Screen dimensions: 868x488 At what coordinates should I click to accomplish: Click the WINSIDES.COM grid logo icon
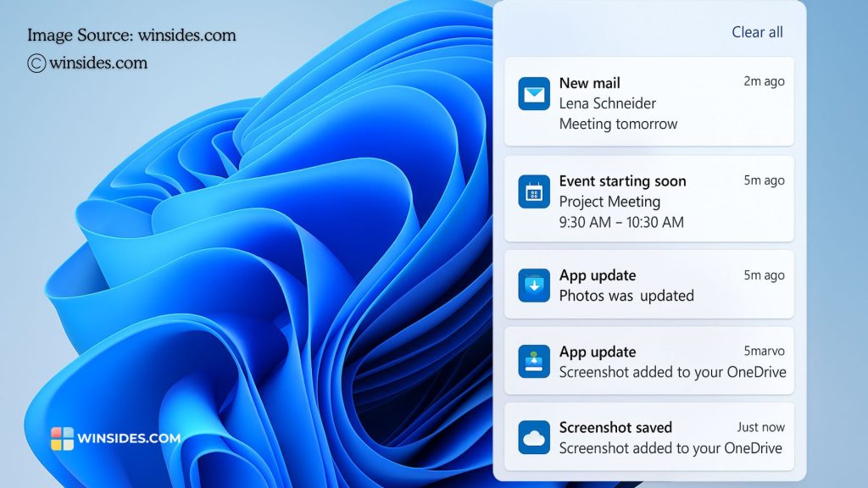pyautogui.click(x=61, y=438)
